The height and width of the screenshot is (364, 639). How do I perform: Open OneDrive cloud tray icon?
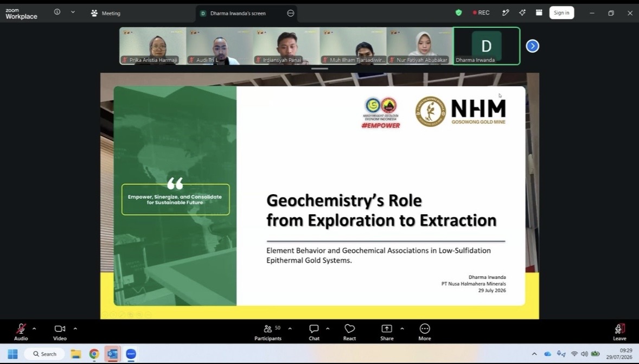(547, 354)
